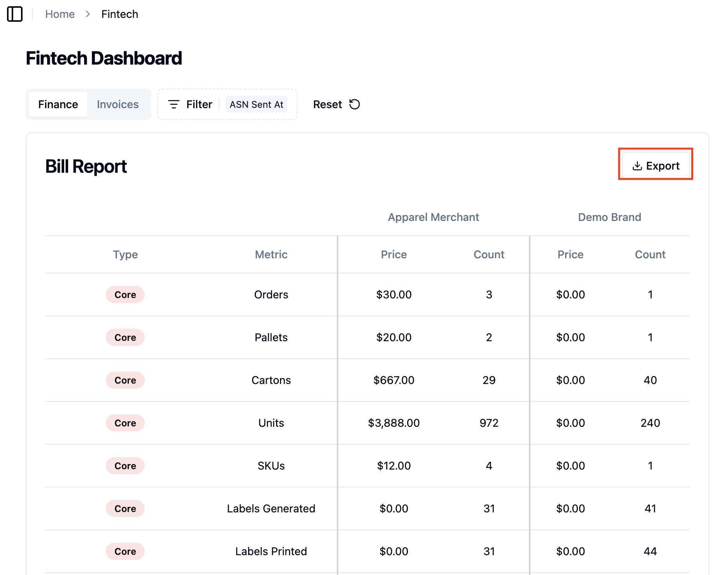
Task: Switch to the Invoices tab
Action: click(x=118, y=104)
